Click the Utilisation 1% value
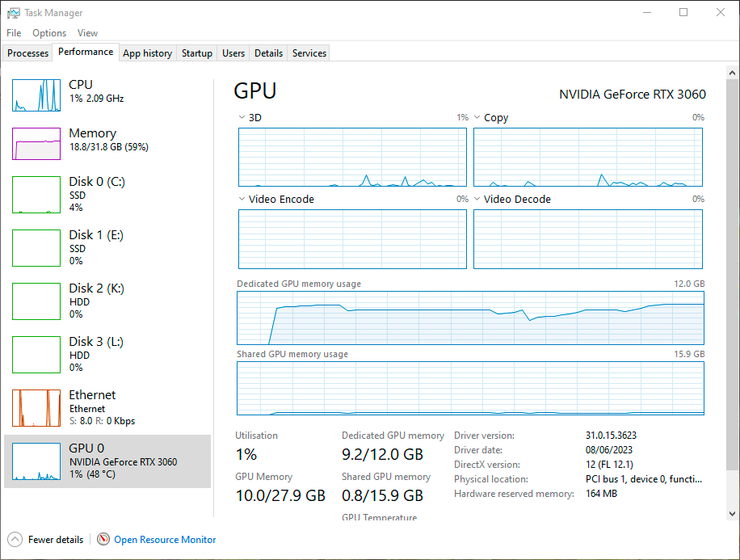 [x=246, y=454]
